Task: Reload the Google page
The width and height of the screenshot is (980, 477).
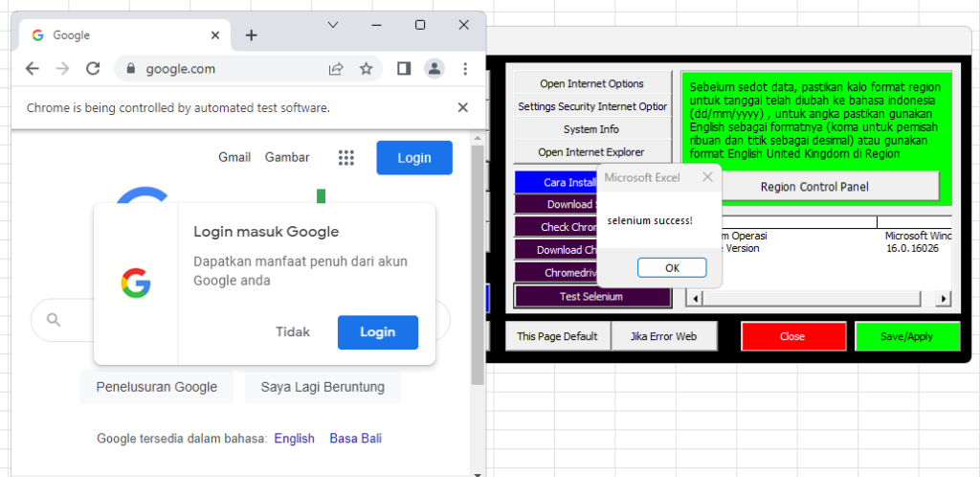Action: (x=93, y=69)
